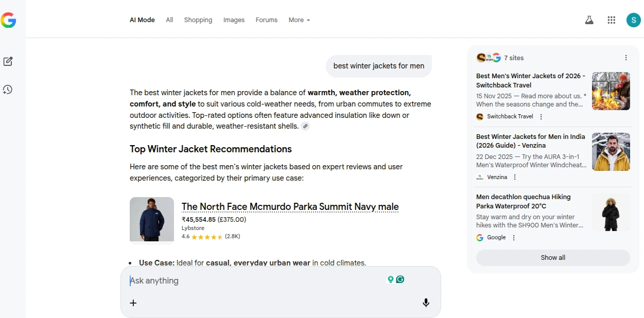Click the yellow jacket thumbnail for Venzina
The image size is (644, 318).
(x=611, y=152)
